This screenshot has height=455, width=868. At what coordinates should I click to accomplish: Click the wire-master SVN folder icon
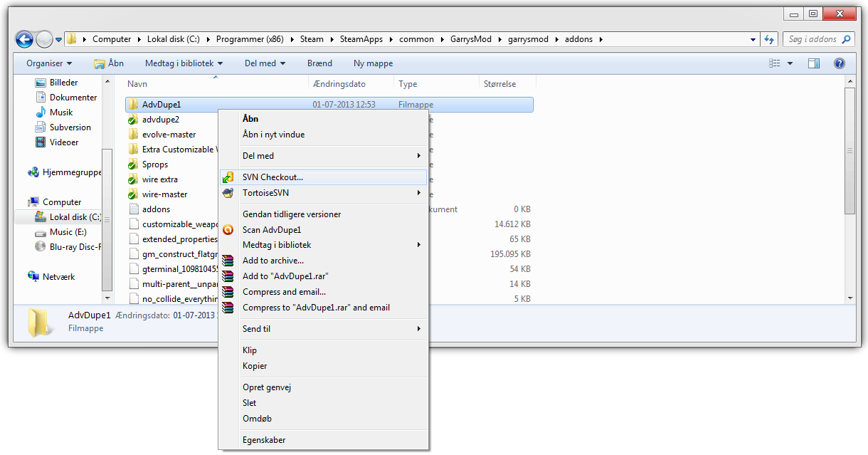(x=133, y=194)
